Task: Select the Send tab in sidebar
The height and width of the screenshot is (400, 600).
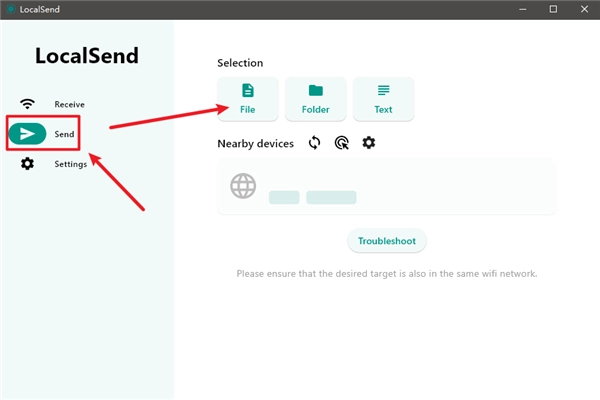Action: tap(50, 134)
